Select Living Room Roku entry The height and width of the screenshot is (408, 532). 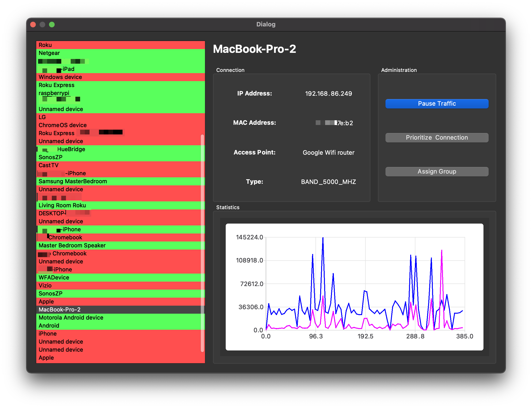[x=62, y=205]
